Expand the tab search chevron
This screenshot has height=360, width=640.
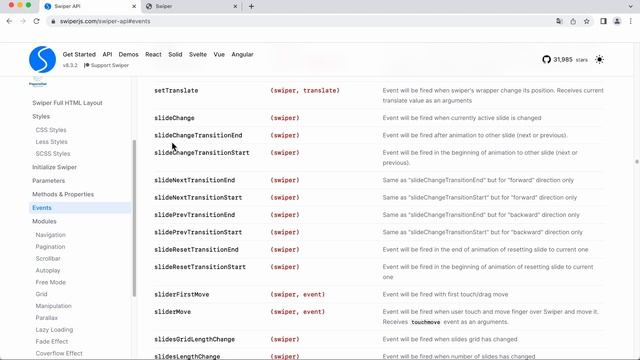point(631,6)
